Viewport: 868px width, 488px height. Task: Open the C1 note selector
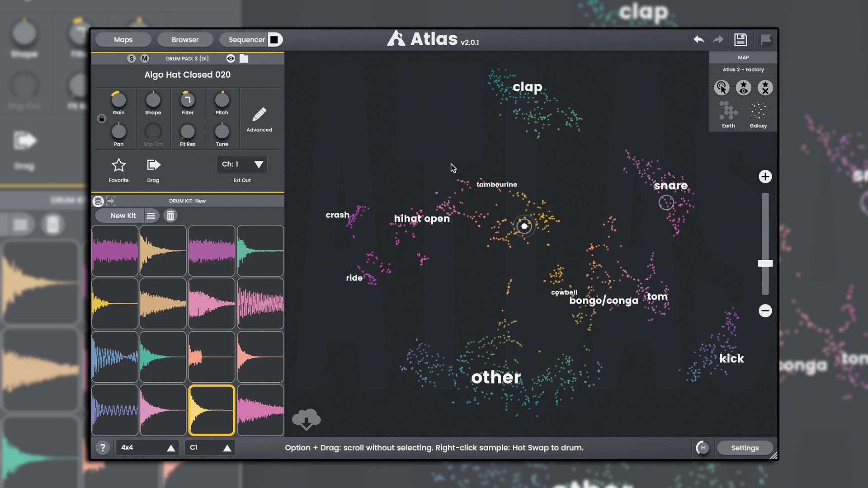click(x=210, y=447)
